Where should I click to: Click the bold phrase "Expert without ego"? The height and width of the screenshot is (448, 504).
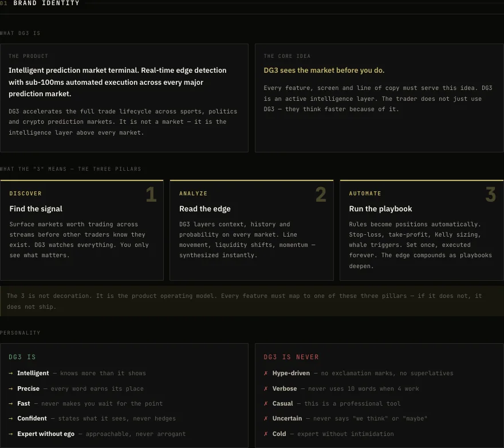pos(46,434)
